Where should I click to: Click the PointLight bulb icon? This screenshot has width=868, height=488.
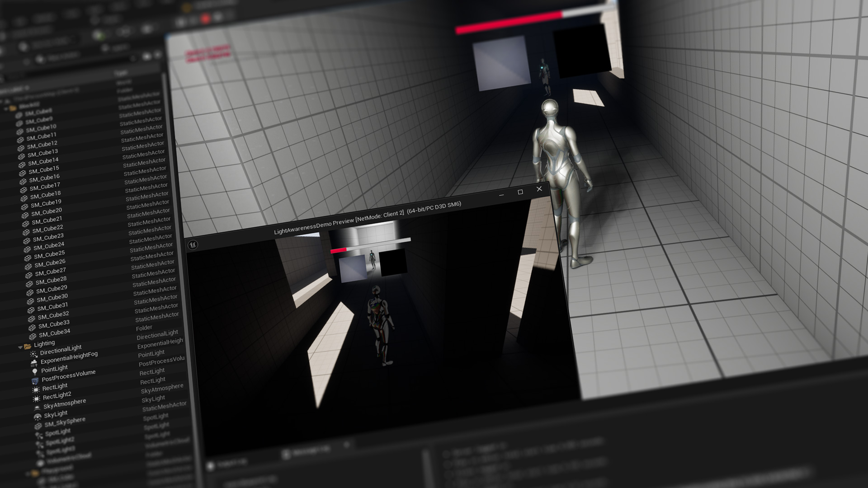34,371
